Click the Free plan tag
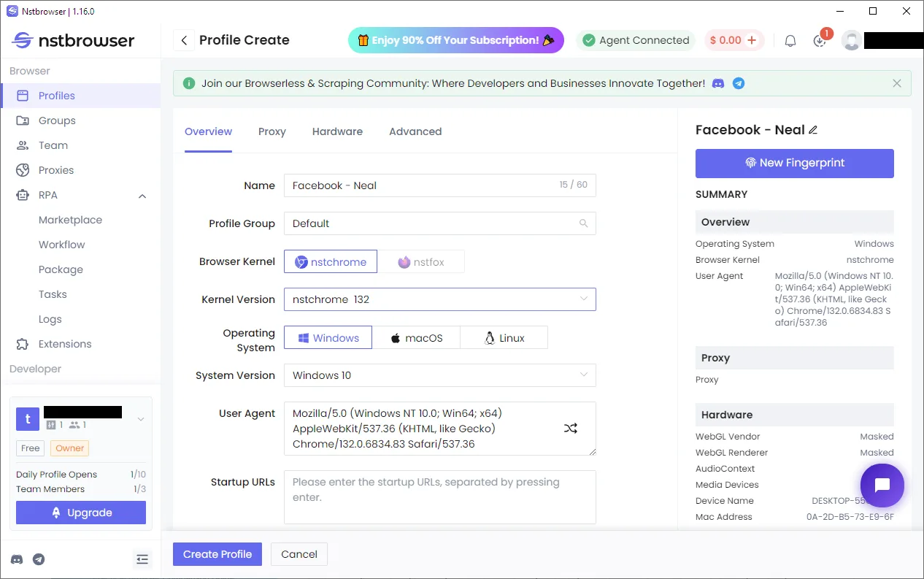 [31, 448]
